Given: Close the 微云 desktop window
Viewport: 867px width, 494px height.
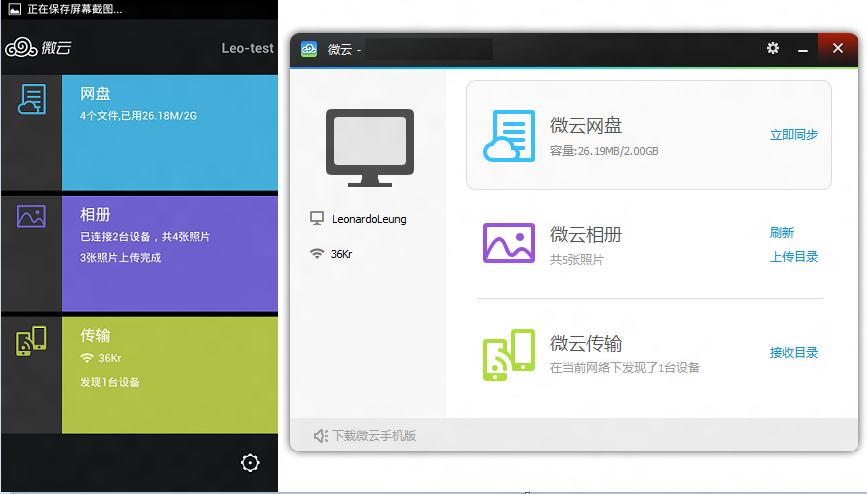Looking at the screenshot, I should [838, 48].
